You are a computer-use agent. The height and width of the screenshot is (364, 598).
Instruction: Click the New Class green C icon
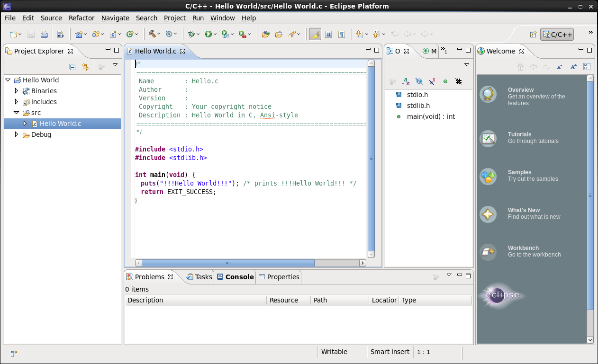pyautogui.click(x=130, y=34)
